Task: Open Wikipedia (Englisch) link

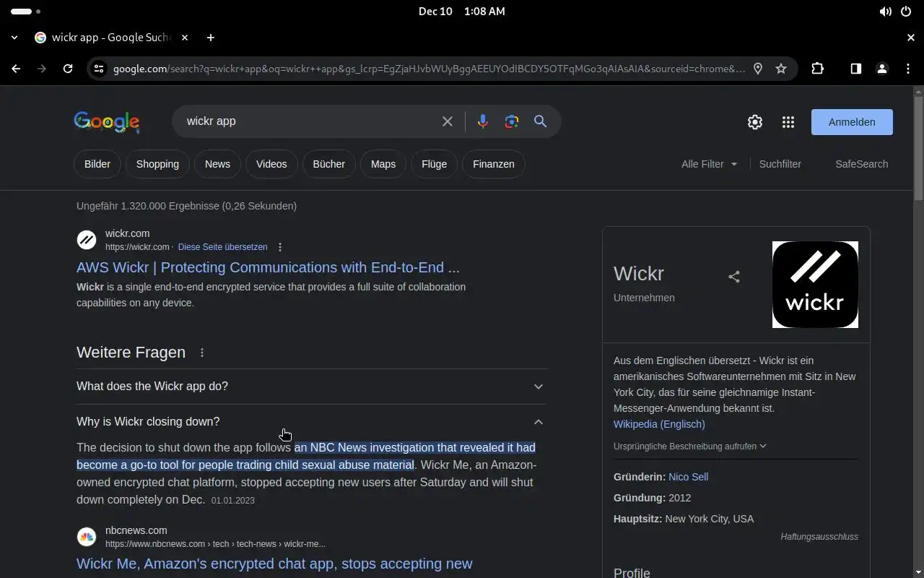Action: point(659,424)
